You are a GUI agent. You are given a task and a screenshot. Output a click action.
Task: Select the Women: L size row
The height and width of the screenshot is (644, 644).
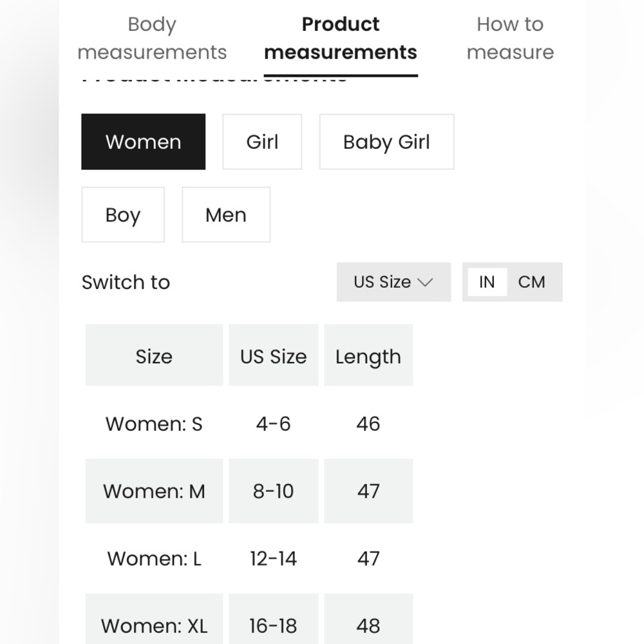[249, 558]
